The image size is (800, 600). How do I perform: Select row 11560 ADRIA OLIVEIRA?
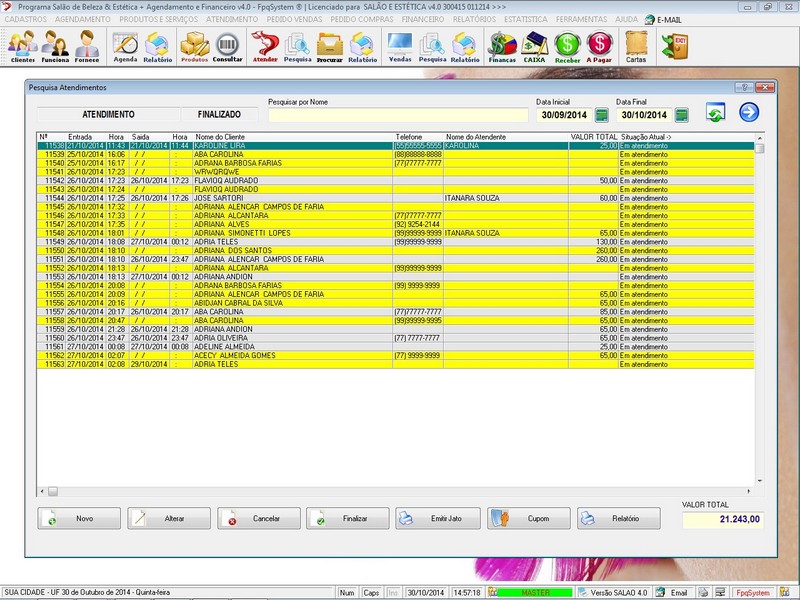(x=395, y=338)
